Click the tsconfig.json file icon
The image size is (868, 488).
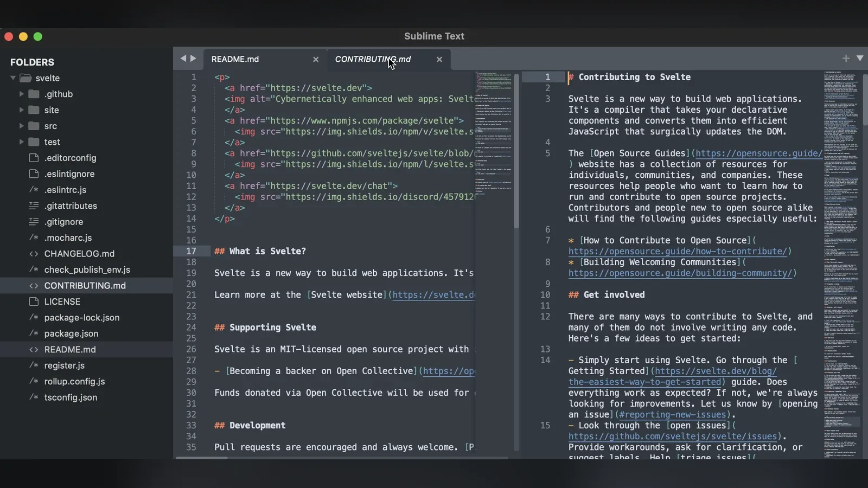(x=34, y=397)
